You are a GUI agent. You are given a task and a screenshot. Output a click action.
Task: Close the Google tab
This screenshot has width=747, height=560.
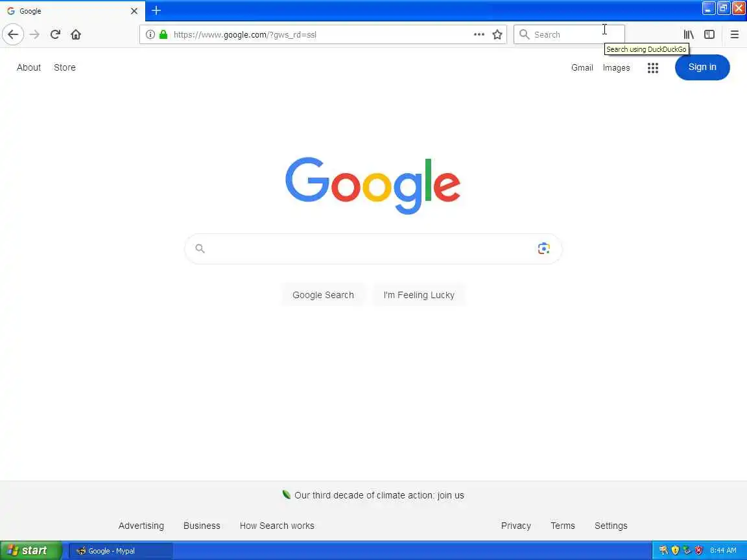click(x=134, y=10)
